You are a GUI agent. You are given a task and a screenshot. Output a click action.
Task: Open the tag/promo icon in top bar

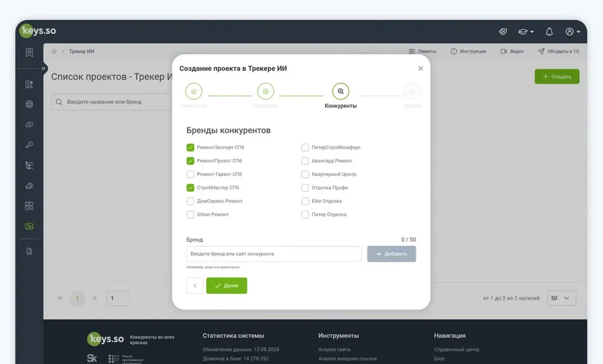click(x=503, y=32)
